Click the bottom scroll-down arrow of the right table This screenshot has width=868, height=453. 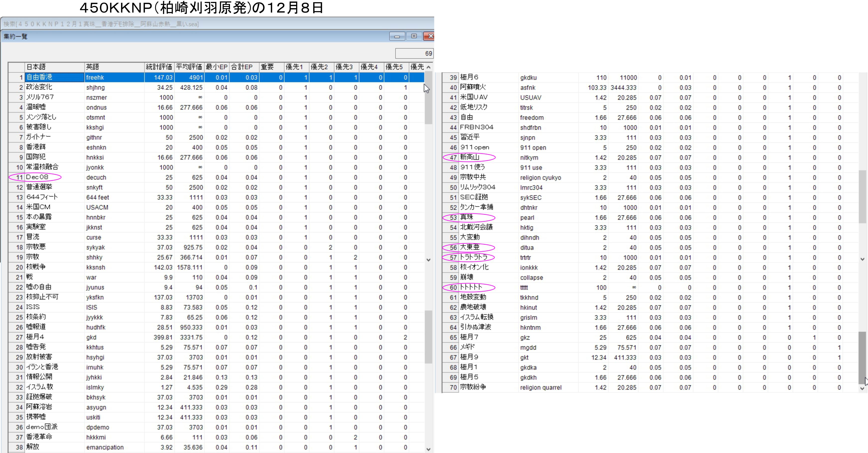[x=862, y=388]
